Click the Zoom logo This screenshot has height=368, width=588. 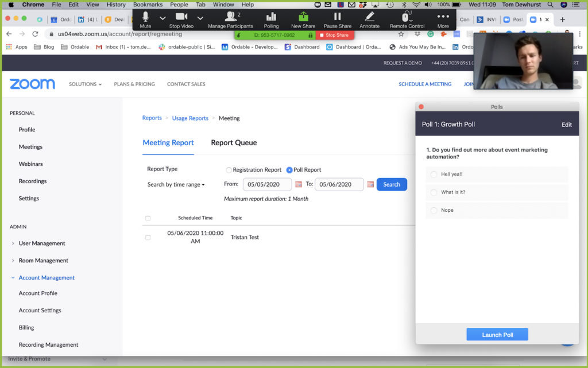pos(32,84)
